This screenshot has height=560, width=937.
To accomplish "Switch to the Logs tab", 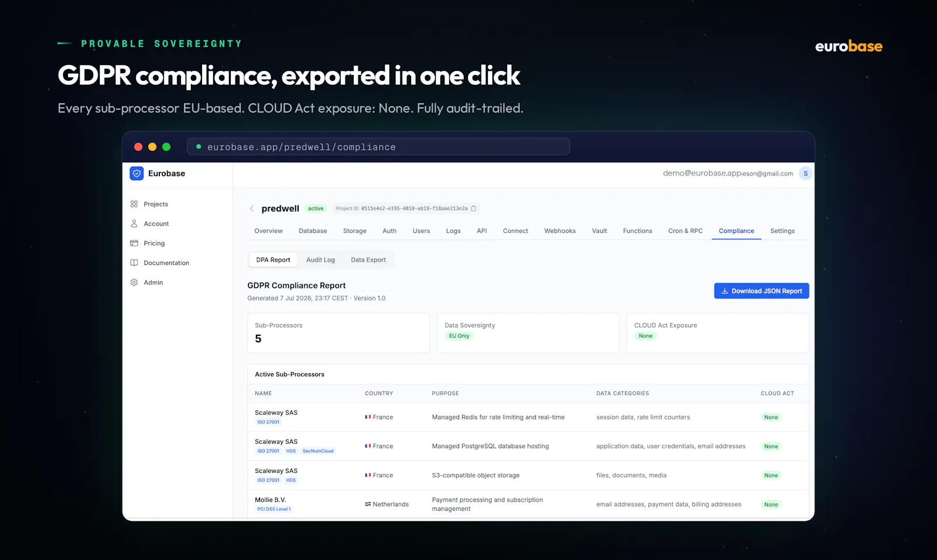I will click(x=453, y=231).
